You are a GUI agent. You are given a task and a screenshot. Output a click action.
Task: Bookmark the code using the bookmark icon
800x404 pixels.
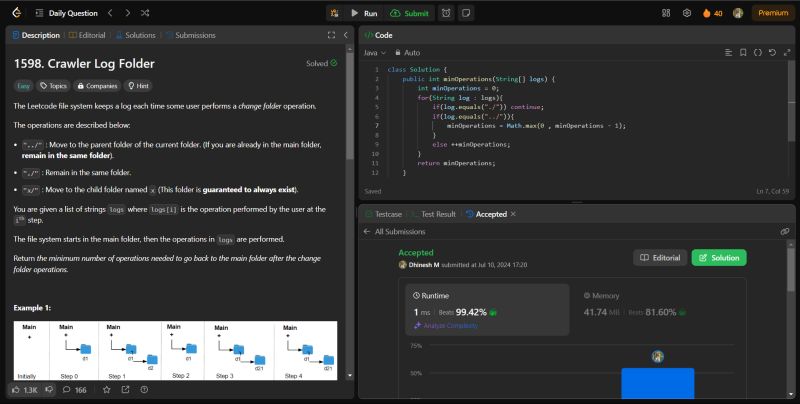click(x=743, y=52)
